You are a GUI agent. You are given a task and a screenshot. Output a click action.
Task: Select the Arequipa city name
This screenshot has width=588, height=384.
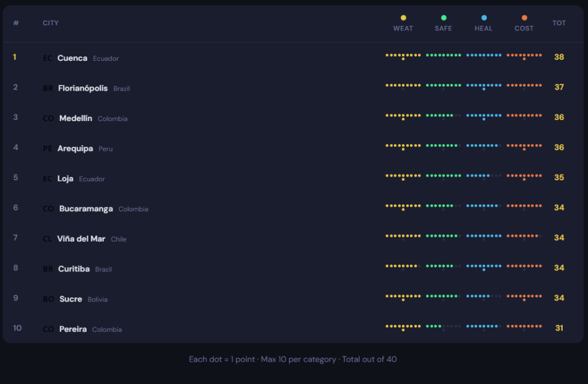click(x=75, y=149)
